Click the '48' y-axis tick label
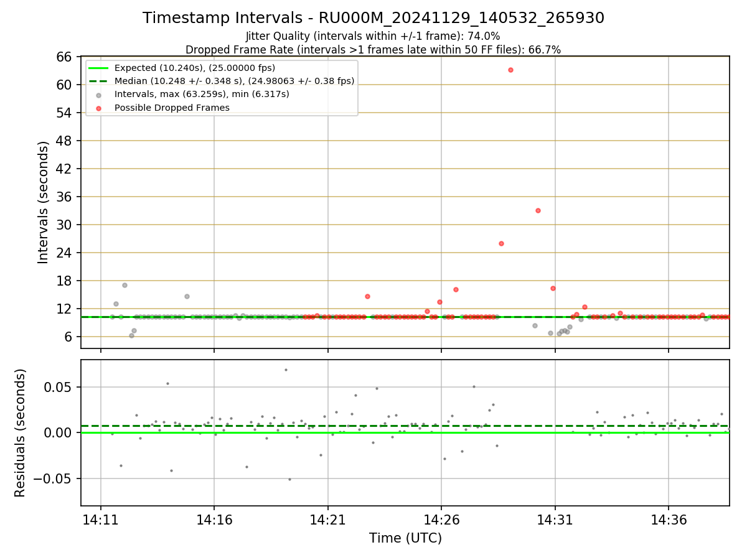Screen dimensions: 747x560 pos(65,141)
